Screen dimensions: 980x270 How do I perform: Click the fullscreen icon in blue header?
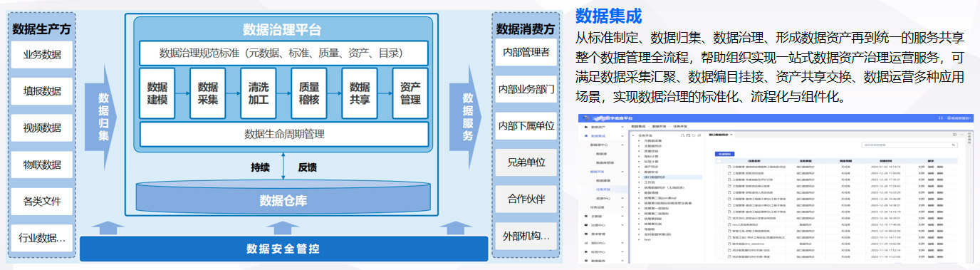point(940,118)
